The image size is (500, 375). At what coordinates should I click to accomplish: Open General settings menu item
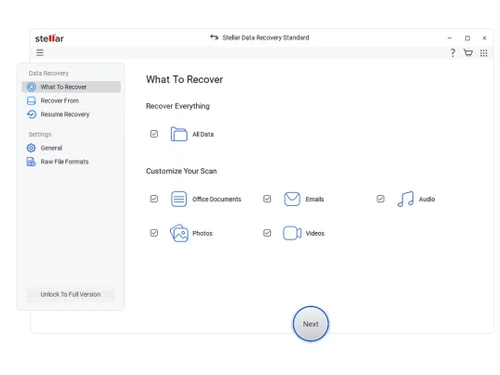coord(71,148)
